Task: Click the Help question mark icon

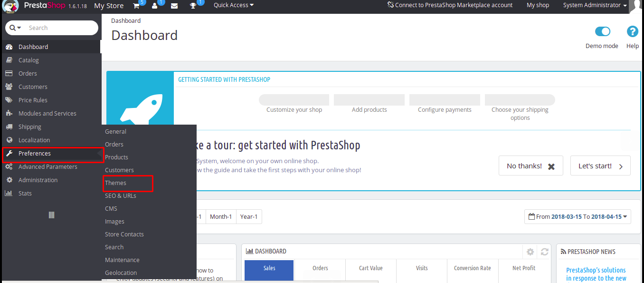Action: pyautogui.click(x=633, y=31)
